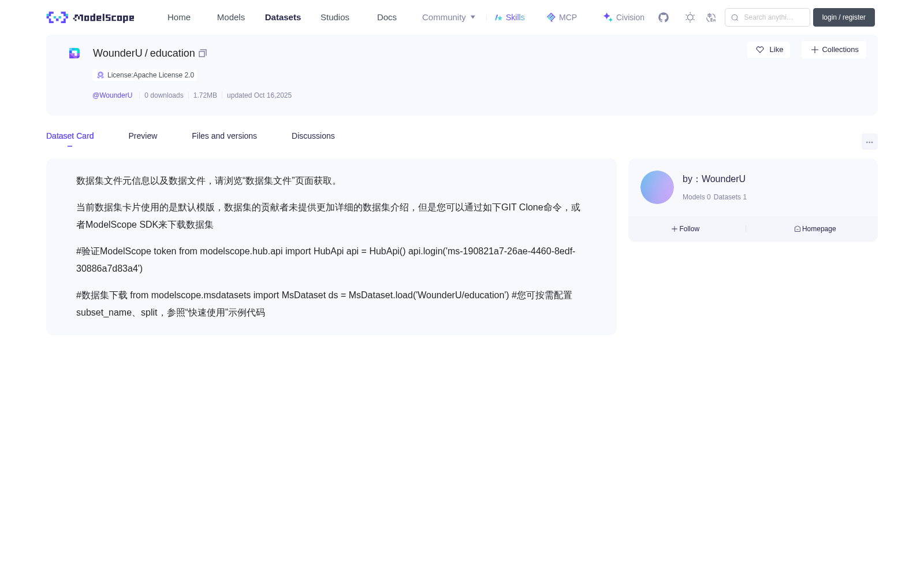Click the login / register button
The image size is (924, 578).
(x=844, y=17)
